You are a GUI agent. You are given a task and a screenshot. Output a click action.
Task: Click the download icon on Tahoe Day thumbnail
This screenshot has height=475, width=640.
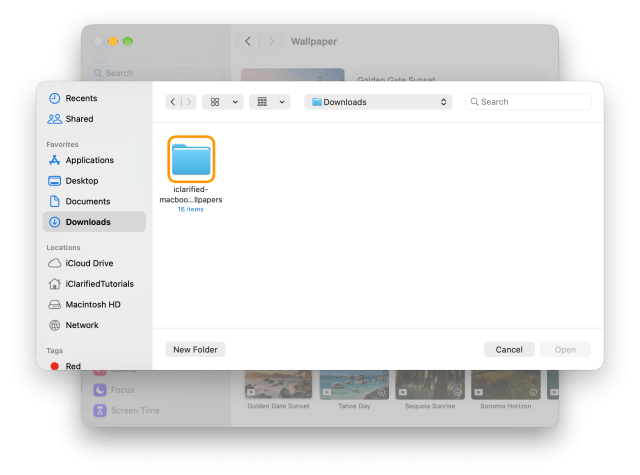[381, 392]
